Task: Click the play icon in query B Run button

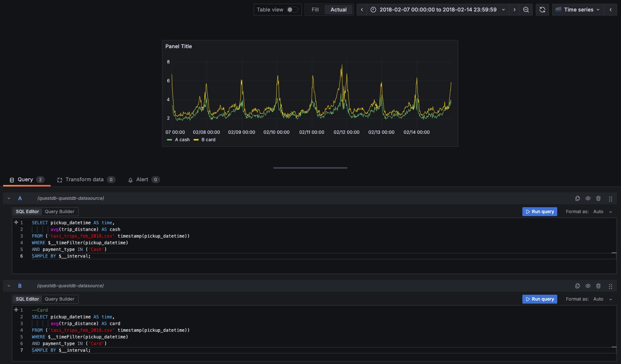Action: click(528, 299)
